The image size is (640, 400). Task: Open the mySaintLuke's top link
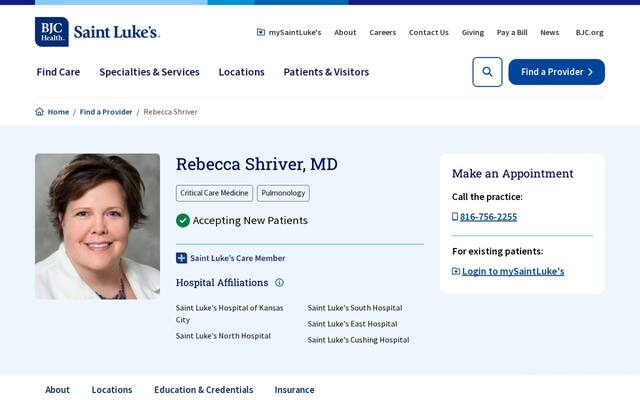295,32
